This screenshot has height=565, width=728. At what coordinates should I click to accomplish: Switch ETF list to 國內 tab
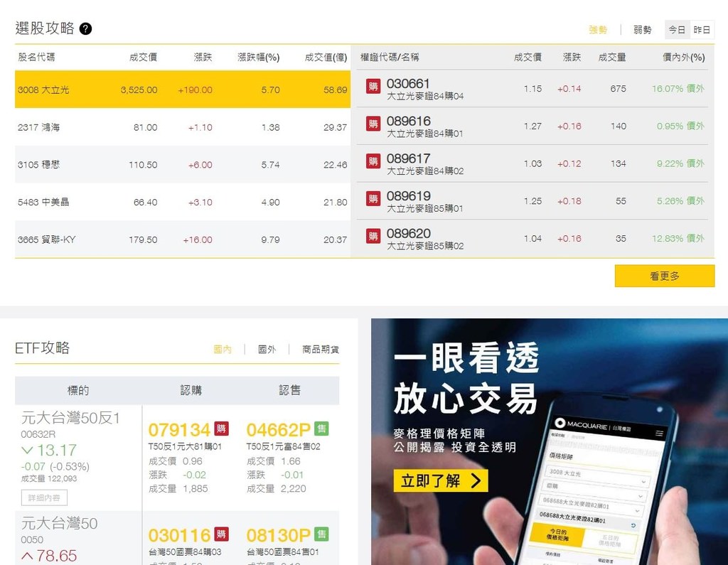coord(223,349)
